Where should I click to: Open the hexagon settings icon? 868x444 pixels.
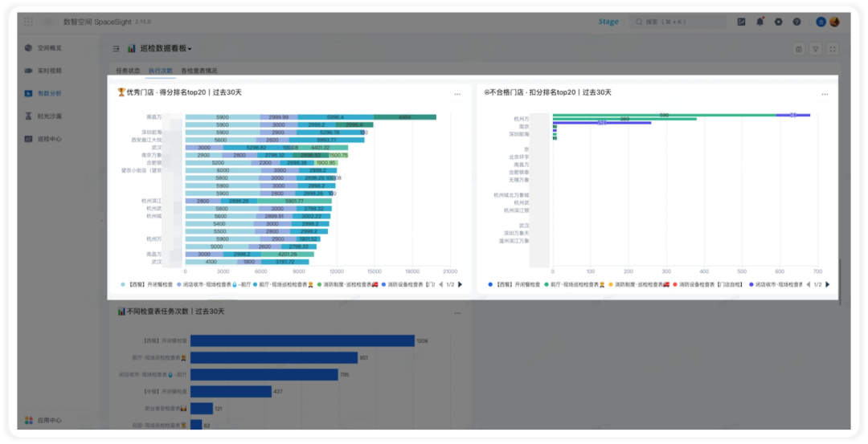coord(778,22)
